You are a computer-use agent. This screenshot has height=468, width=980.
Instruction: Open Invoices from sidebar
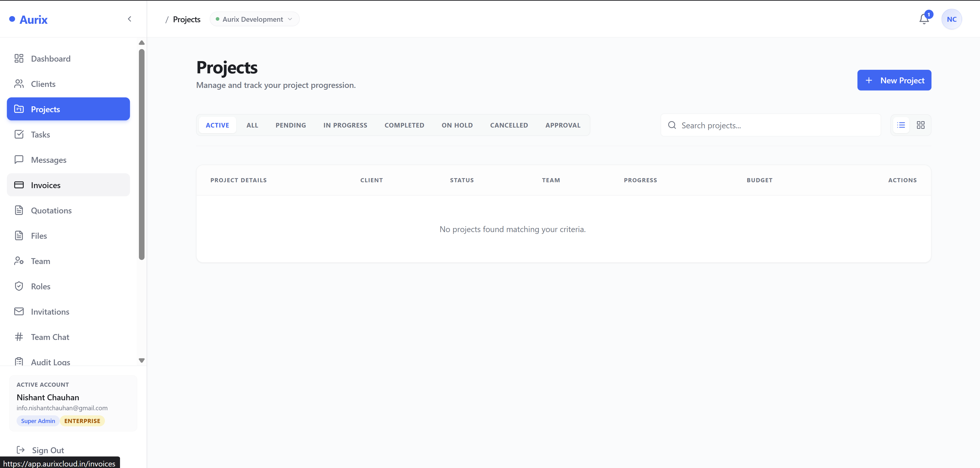pyautogui.click(x=68, y=185)
